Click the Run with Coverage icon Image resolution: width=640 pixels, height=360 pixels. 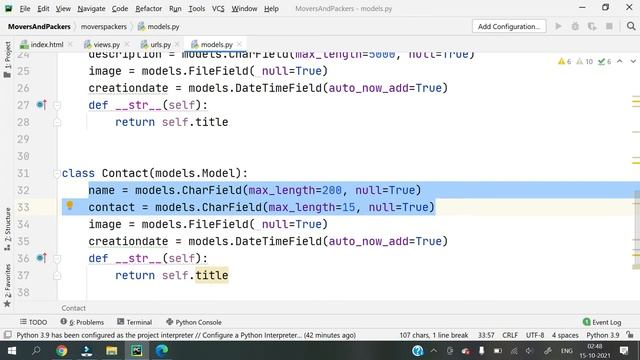(x=592, y=27)
